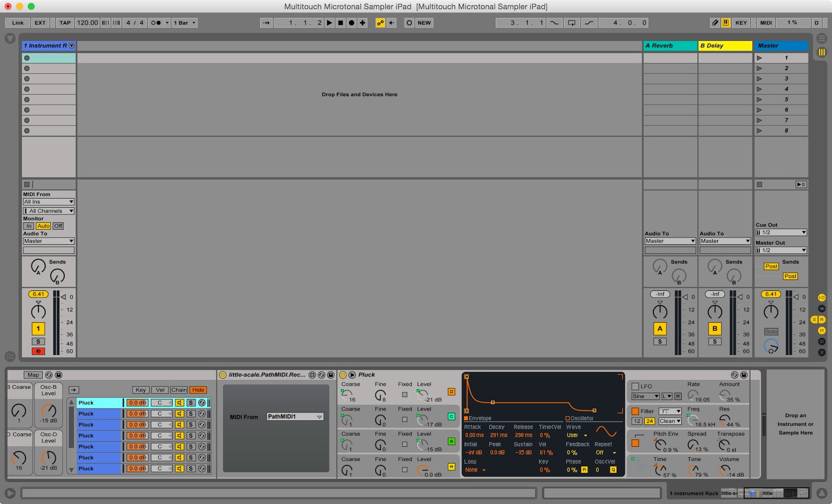Toggle the B Delay track activator
Image resolution: width=832 pixels, height=504 pixels.
tap(715, 328)
